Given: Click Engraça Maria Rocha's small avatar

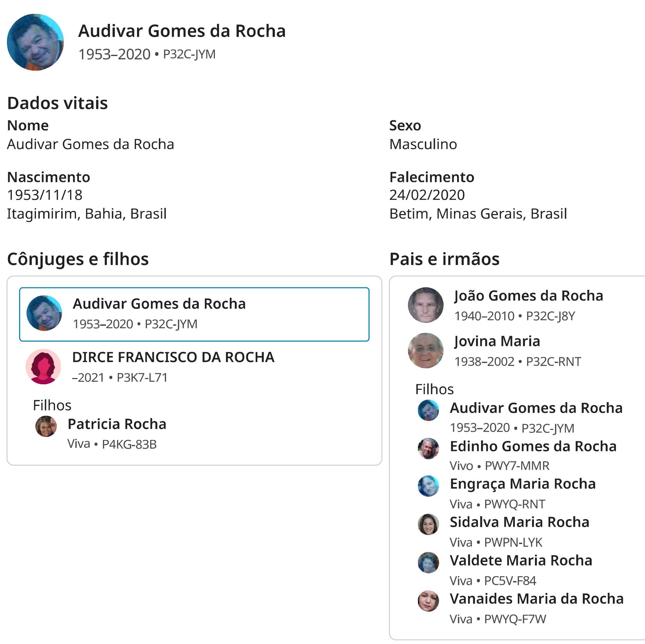Looking at the screenshot, I should coord(428,486).
